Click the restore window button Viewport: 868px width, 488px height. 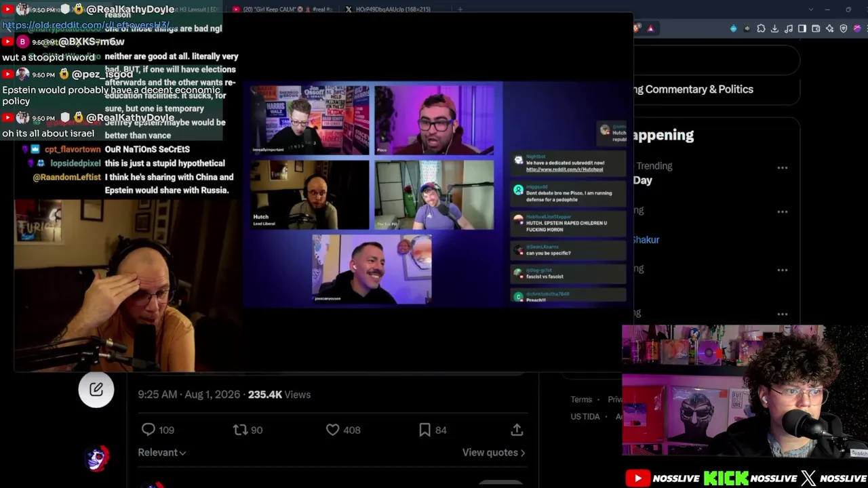click(x=848, y=9)
